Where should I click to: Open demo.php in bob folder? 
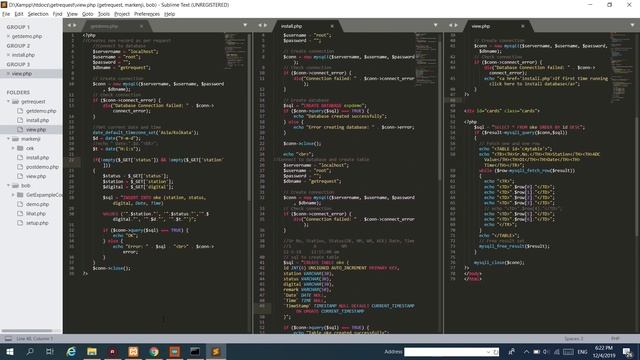click(37, 204)
